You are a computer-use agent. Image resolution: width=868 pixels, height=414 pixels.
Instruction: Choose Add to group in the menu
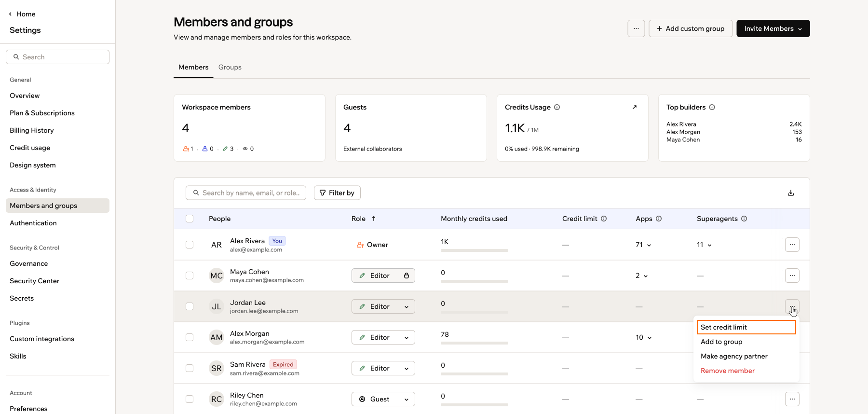(x=746, y=342)
